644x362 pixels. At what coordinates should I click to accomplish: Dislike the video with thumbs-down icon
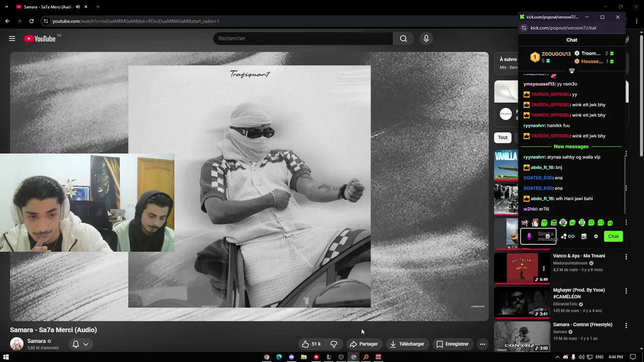[x=334, y=344]
